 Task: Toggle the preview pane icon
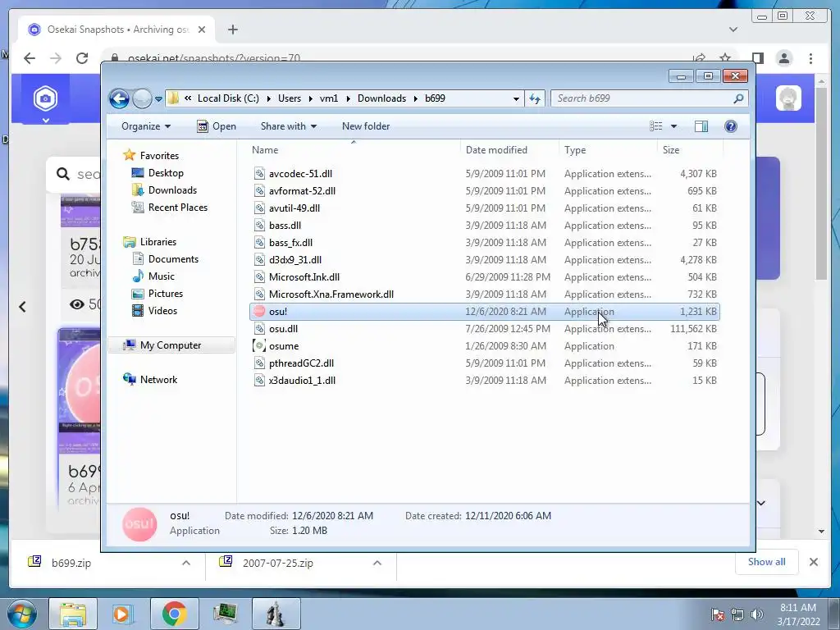(x=701, y=126)
